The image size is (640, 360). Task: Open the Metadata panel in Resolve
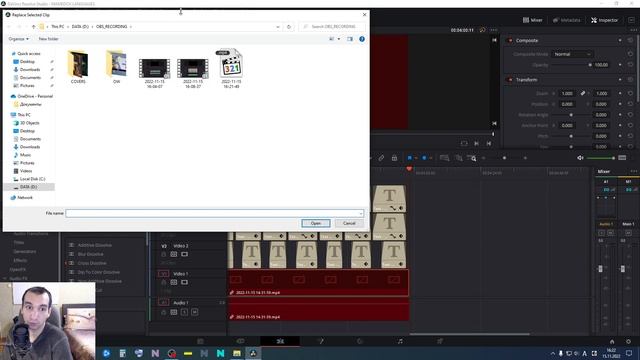[x=567, y=20]
